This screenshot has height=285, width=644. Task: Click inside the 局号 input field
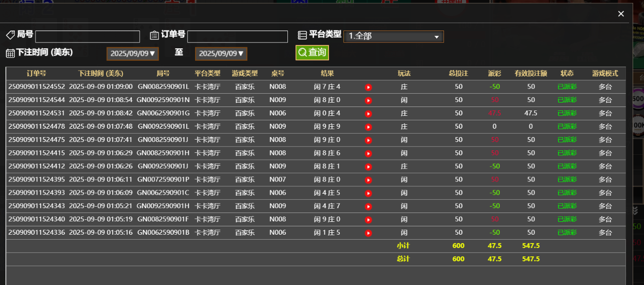point(87,36)
